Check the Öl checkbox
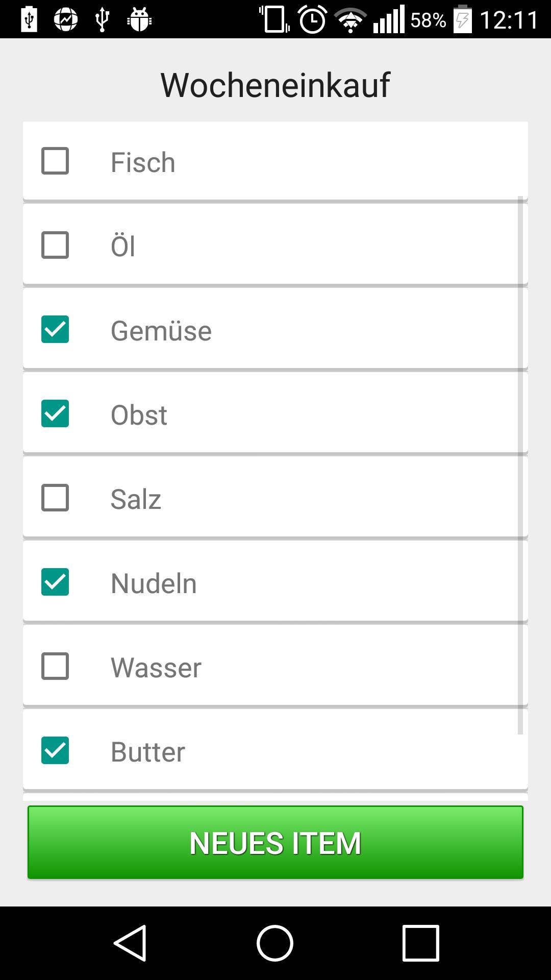 point(55,245)
